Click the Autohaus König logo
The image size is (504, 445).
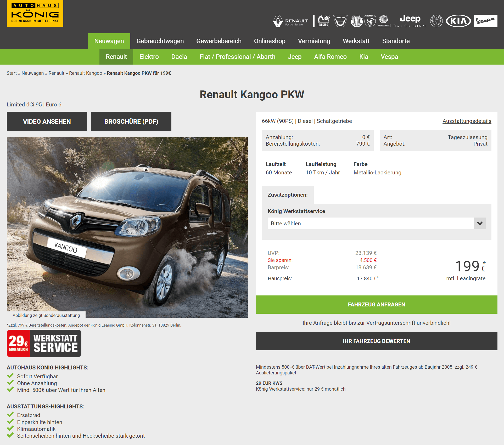[35, 13]
